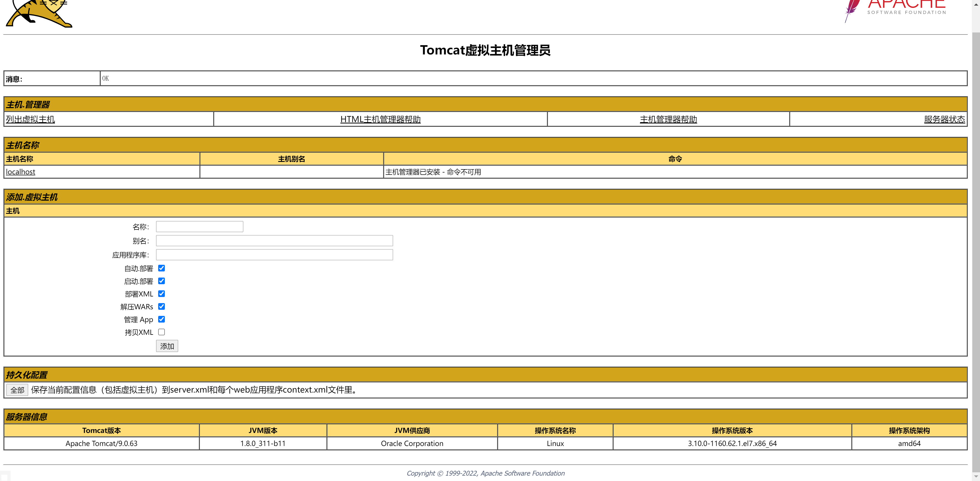Viewport: 980px width, 481px height.
Task: Open the 服务器状态 link
Action: pyautogui.click(x=945, y=119)
